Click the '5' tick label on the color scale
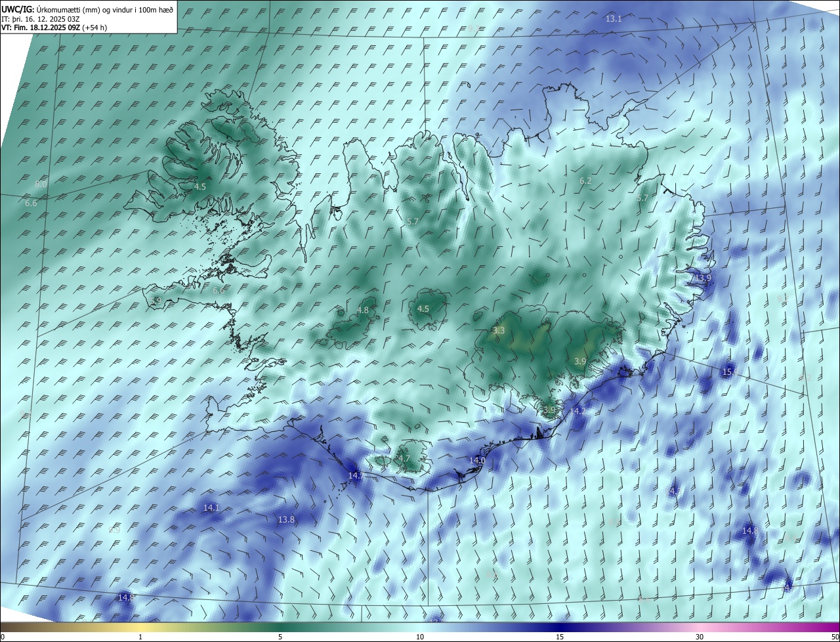Image resolution: width=840 pixels, height=642 pixels. (280, 637)
